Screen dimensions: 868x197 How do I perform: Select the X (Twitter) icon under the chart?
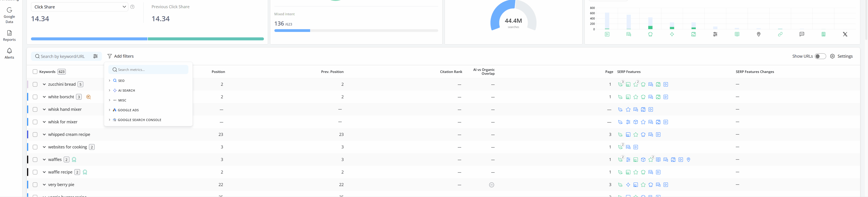coord(845,34)
